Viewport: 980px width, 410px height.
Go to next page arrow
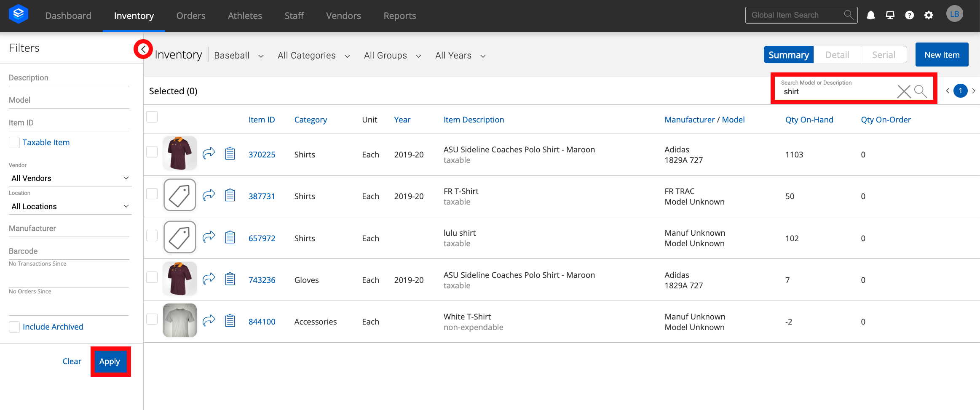click(974, 91)
